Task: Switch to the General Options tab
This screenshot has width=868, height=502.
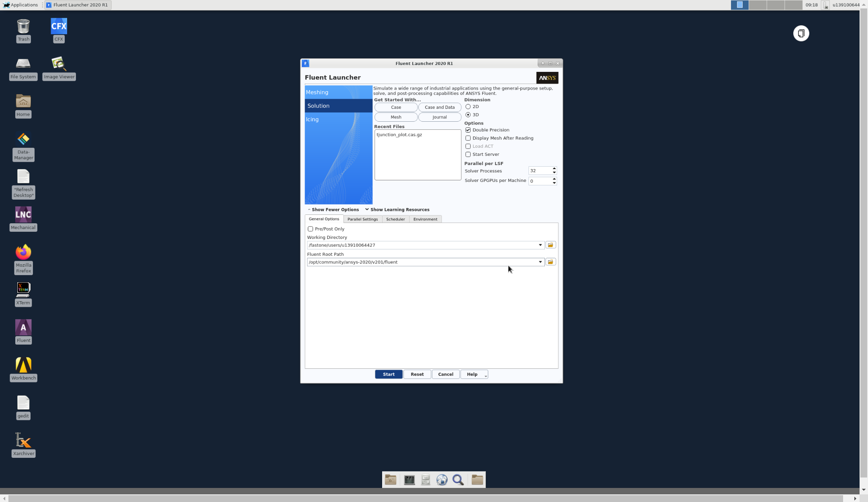Action: click(x=324, y=219)
